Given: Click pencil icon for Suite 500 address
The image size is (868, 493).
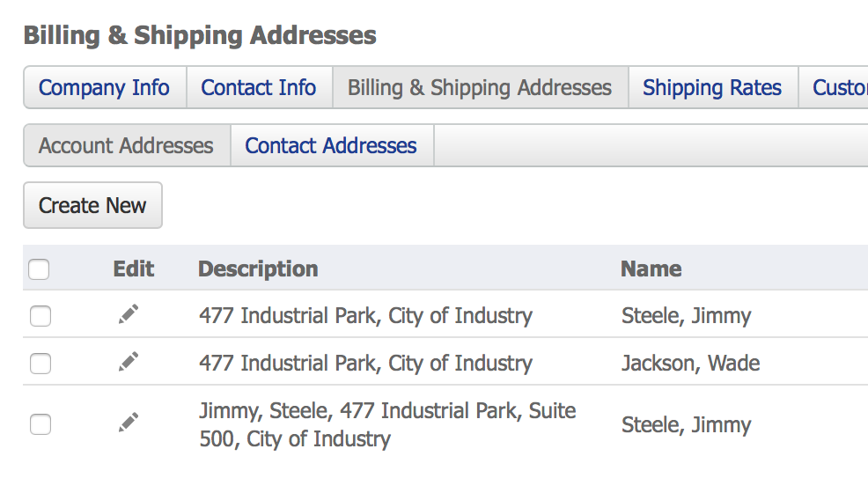Looking at the screenshot, I should [129, 423].
